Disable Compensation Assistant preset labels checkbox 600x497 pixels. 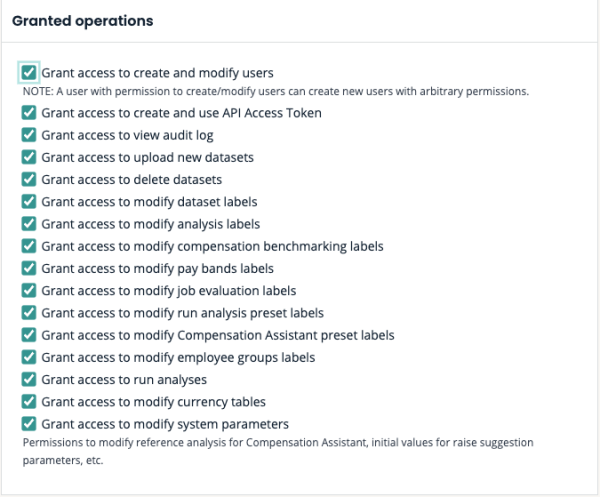[x=29, y=335]
